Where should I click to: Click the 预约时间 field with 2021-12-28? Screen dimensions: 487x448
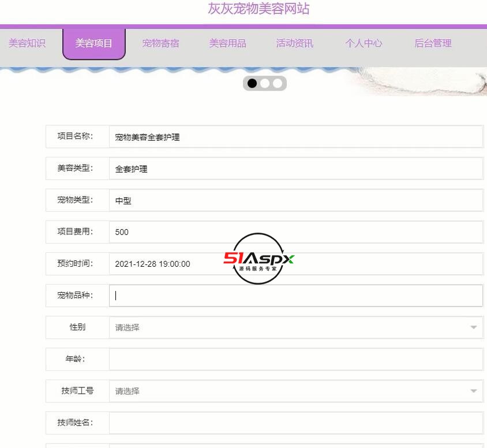point(296,264)
